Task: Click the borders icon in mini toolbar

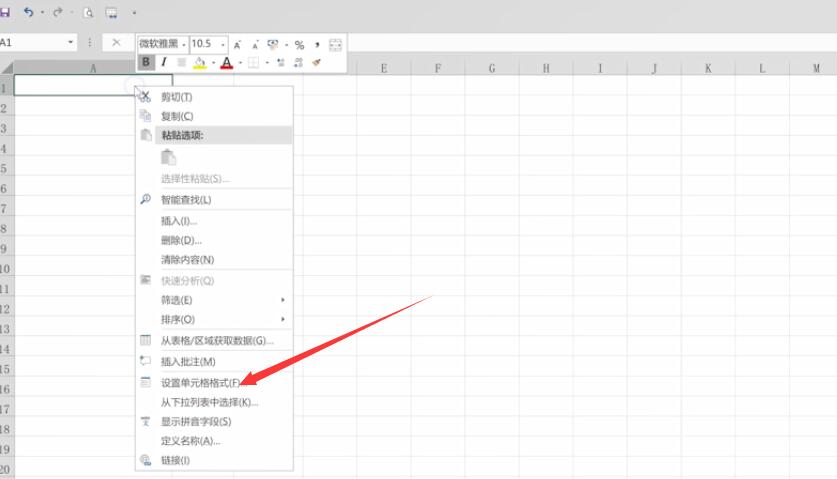Action: click(x=254, y=63)
